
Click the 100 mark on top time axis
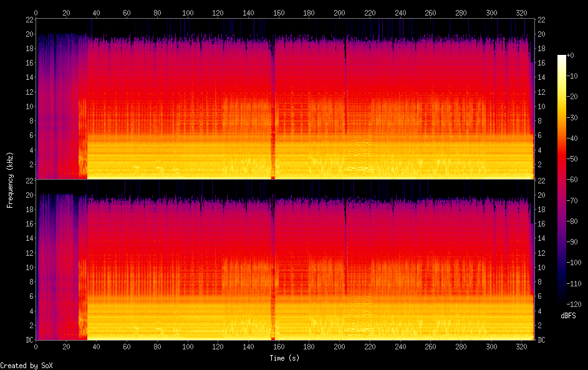(x=188, y=12)
